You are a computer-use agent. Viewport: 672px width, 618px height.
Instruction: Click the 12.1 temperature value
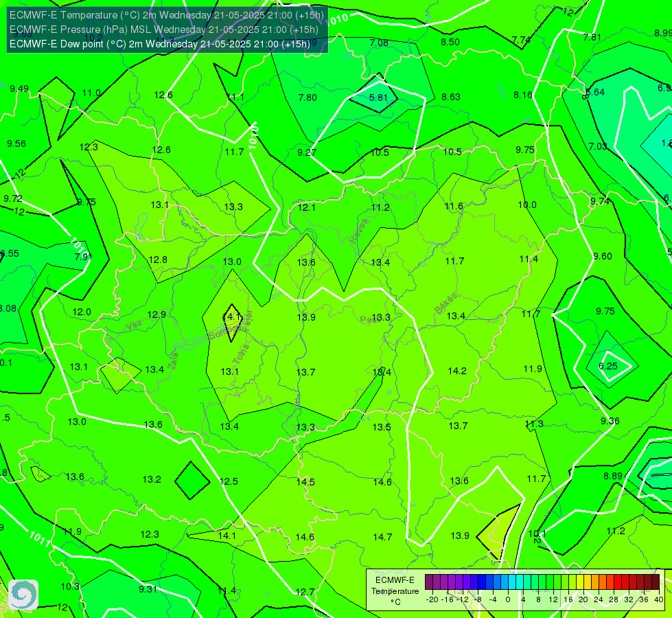point(306,207)
